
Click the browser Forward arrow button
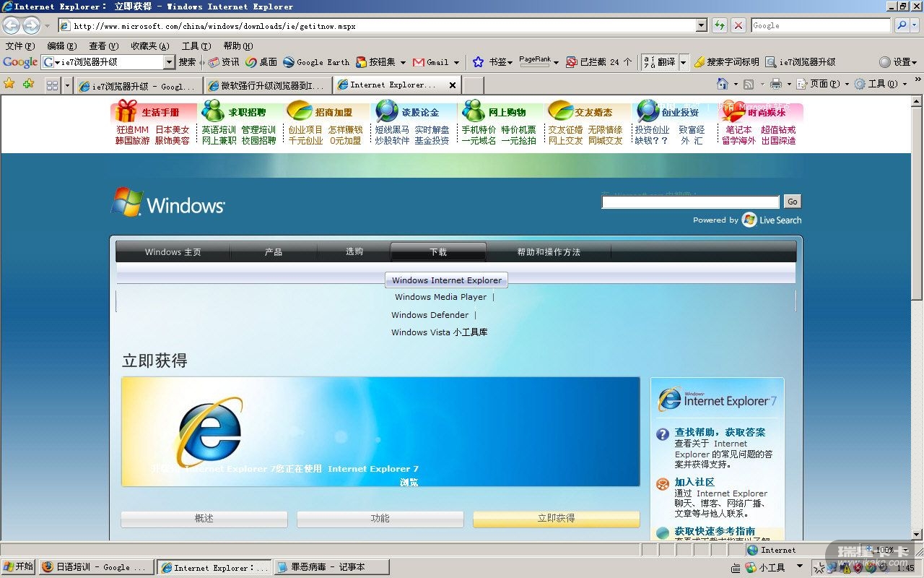pyautogui.click(x=31, y=25)
